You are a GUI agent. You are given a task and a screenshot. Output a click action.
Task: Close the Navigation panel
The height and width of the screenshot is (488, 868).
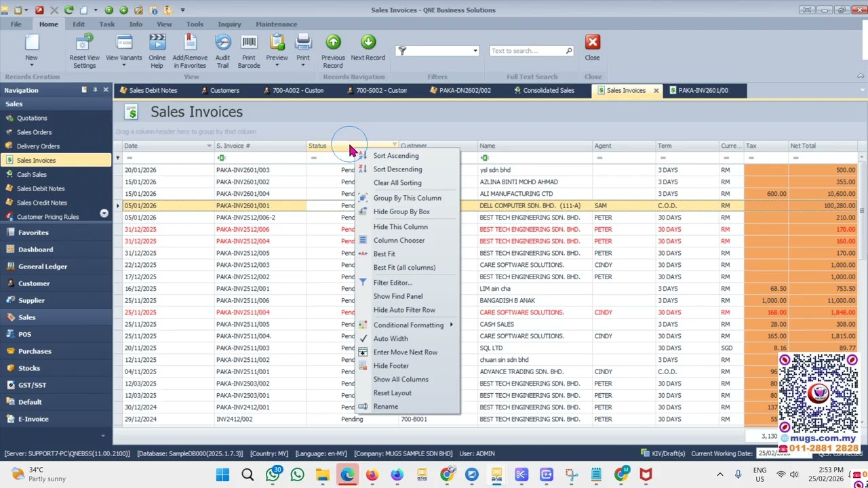pyautogui.click(x=106, y=90)
